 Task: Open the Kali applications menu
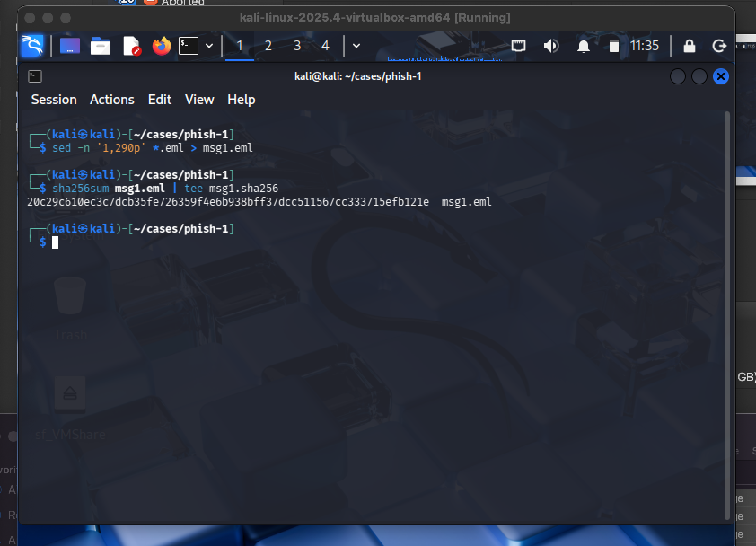pyautogui.click(x=32, y=46)
